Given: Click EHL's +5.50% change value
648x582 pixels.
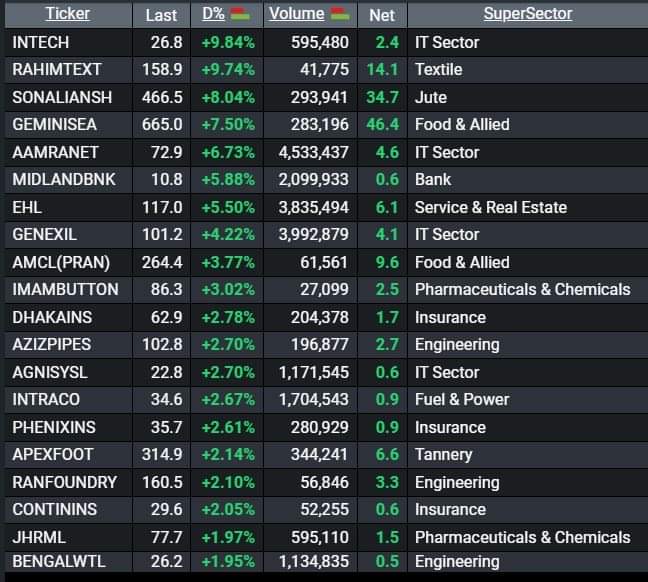Looking at the screenshot, I should point(230,207).
